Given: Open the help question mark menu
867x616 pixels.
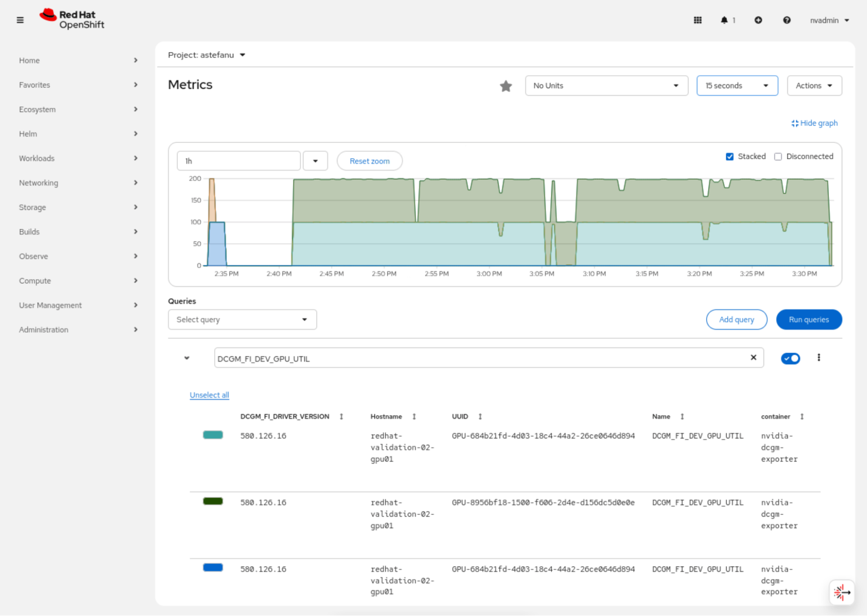Looking at the screenshot, I should [786, 20].
